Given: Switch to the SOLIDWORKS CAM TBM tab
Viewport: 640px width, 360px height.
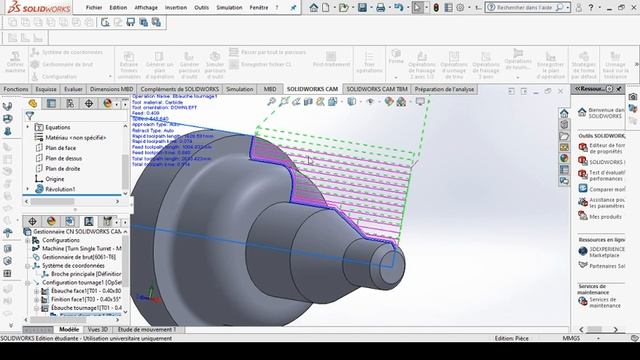Looking at the screenshot, I should tap(377, 89).
